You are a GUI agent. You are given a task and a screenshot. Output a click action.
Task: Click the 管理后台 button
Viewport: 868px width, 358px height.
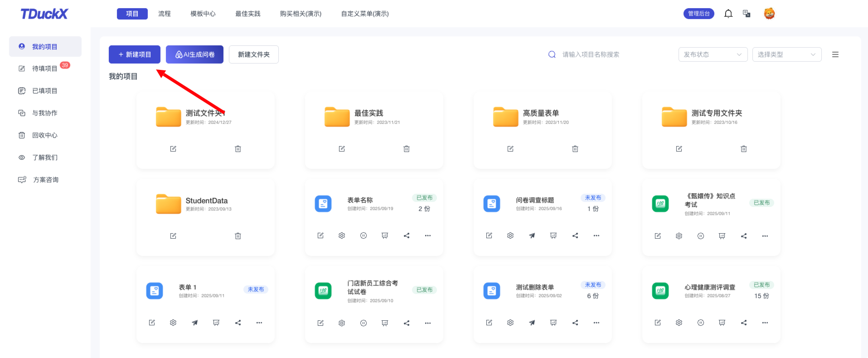699,14
